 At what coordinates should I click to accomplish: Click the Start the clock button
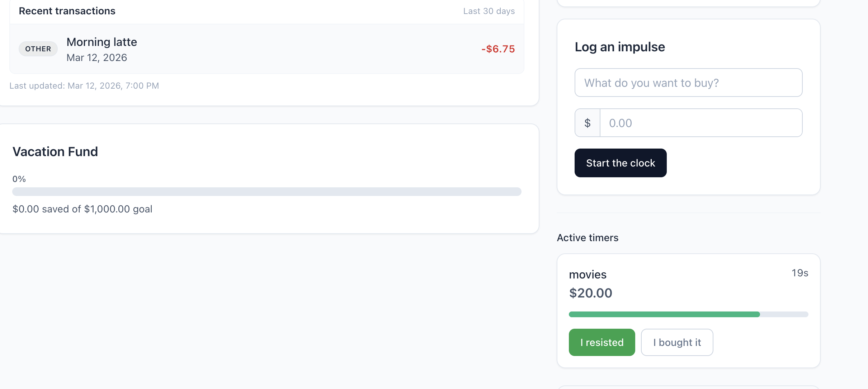[x=621, y=163]
